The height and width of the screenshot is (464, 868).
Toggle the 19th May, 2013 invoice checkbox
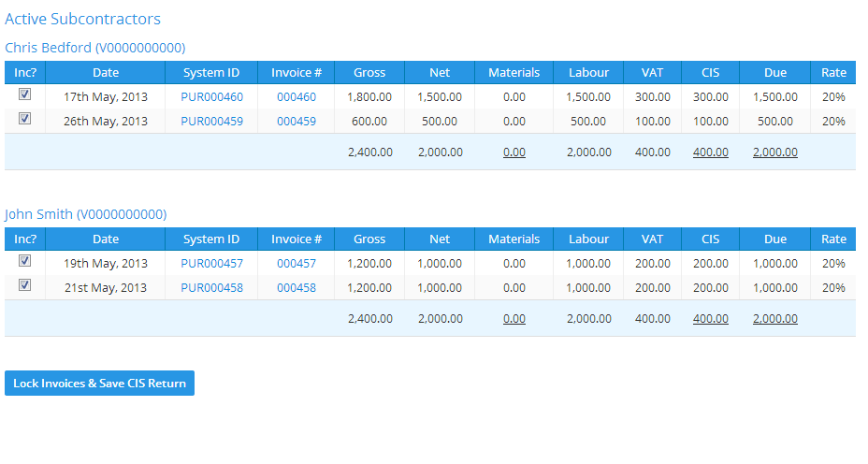(x=25, y=261)
